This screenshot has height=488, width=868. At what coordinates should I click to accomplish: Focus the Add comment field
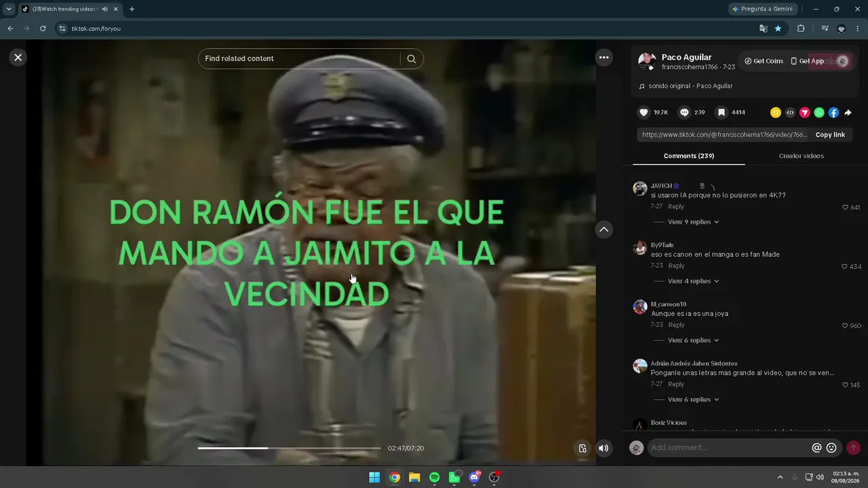728,448
